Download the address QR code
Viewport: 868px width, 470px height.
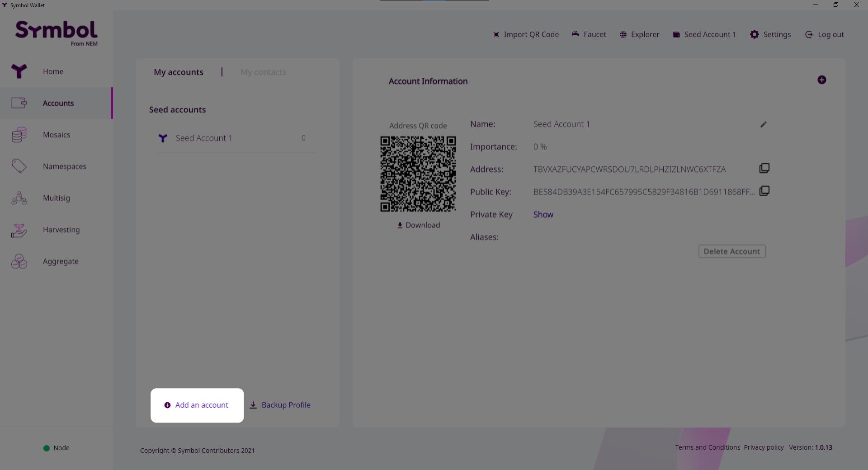coord(418,225)
